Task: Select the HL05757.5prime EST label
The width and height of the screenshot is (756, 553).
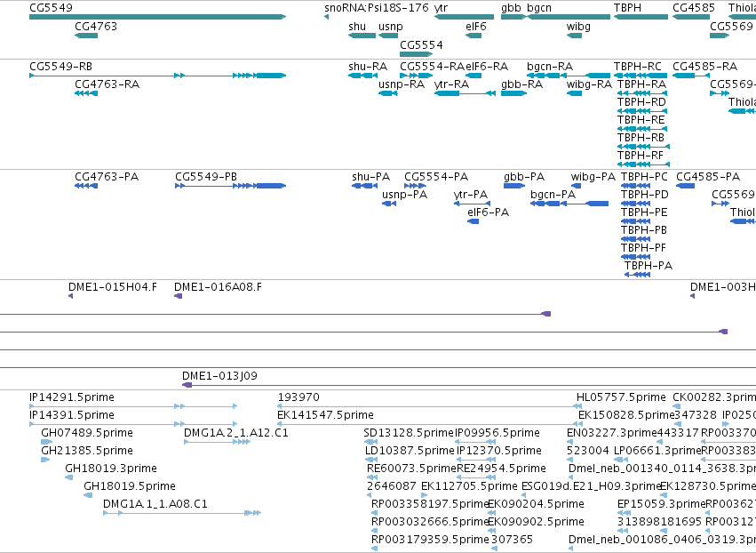Action: [x=622, y=397]
